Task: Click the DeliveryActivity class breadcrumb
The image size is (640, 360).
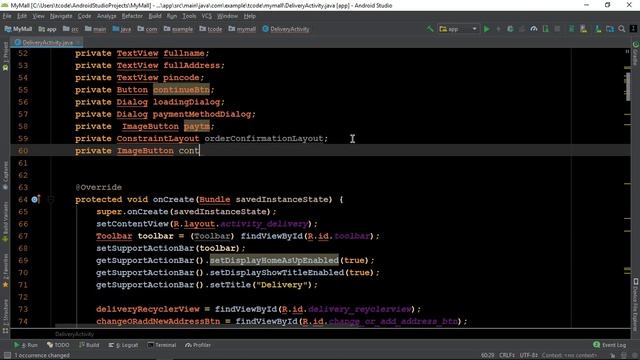Action: (286, 29)
